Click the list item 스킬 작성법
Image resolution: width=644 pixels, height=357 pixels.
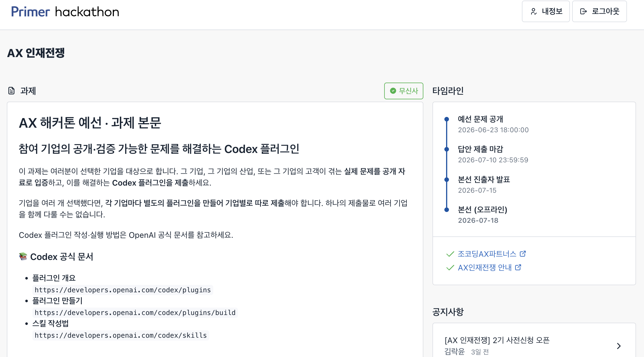click(x=51, y=323)
